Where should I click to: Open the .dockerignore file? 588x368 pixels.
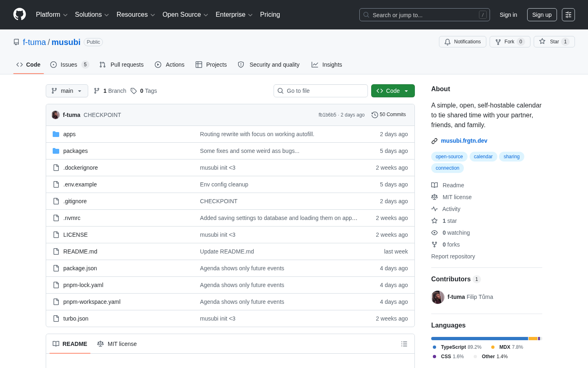pos(80,168)
